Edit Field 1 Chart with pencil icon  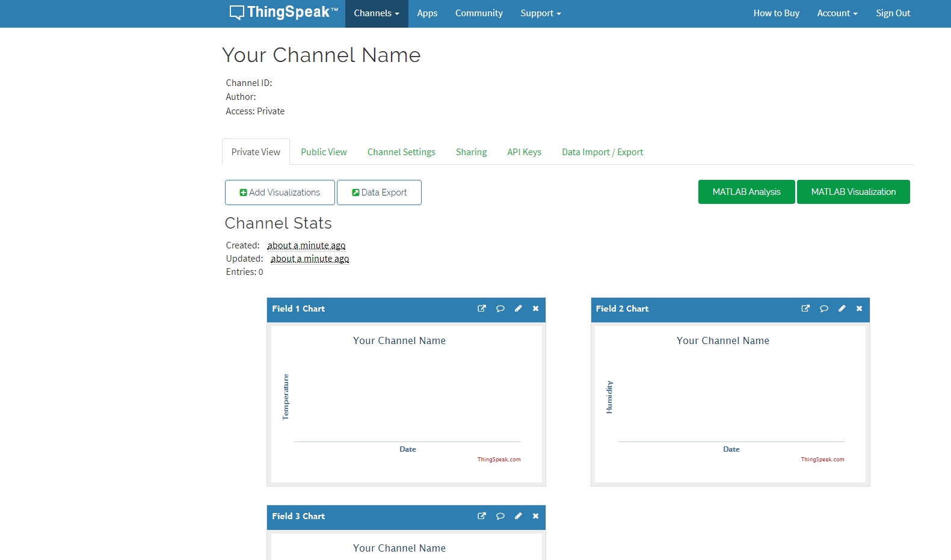click(x=518, y=309)
